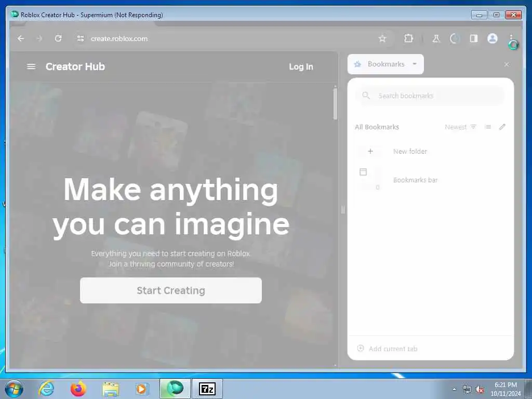Open Windows Explorer from taskbar
532x399 pixels.
(x=111, y=389)
